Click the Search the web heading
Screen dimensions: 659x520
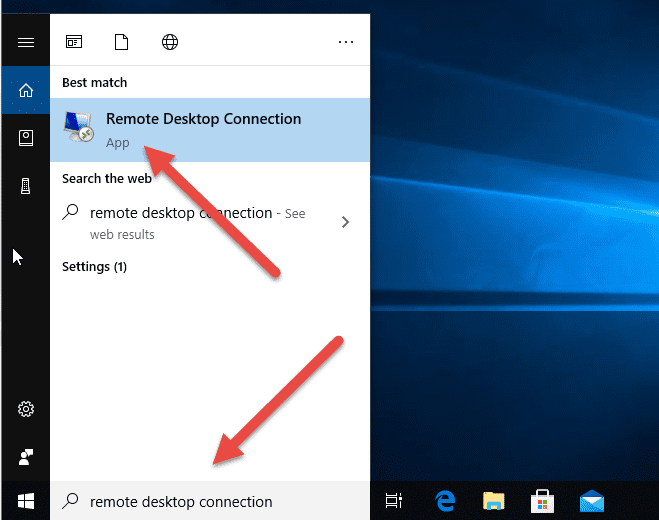[x=107, y=178]
